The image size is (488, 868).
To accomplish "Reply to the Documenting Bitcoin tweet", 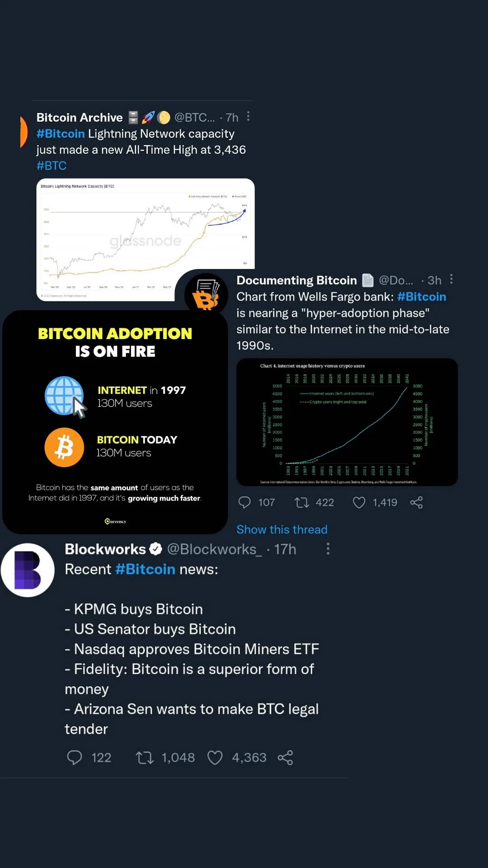I will (244, 502).
